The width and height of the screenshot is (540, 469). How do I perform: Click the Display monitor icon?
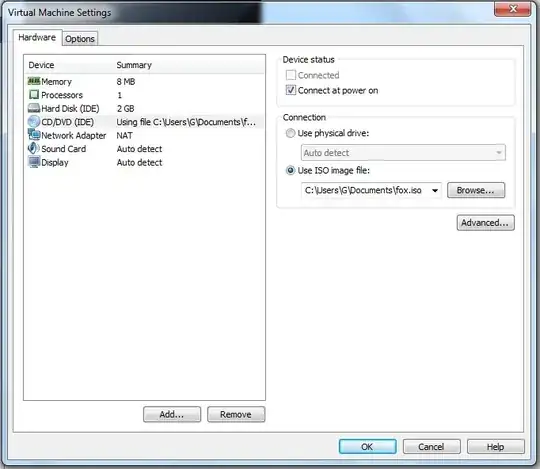[x=34, y=162]
